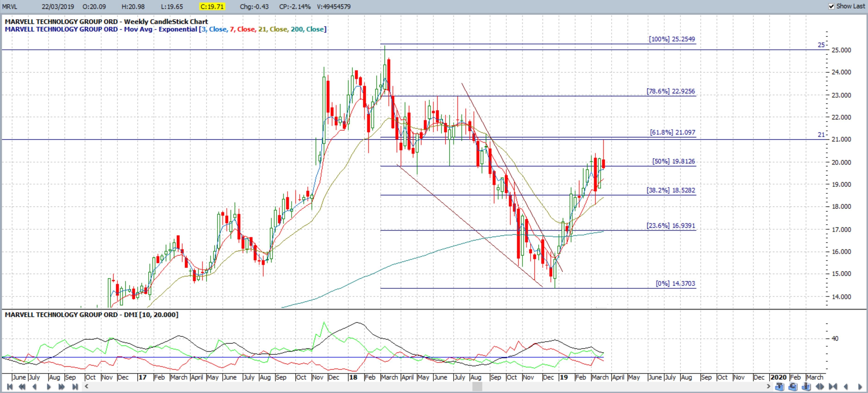The width and height of the screenshot is (868, 393).
Task: Click the small right arrow at bottom right
Action: coord(860,387)
